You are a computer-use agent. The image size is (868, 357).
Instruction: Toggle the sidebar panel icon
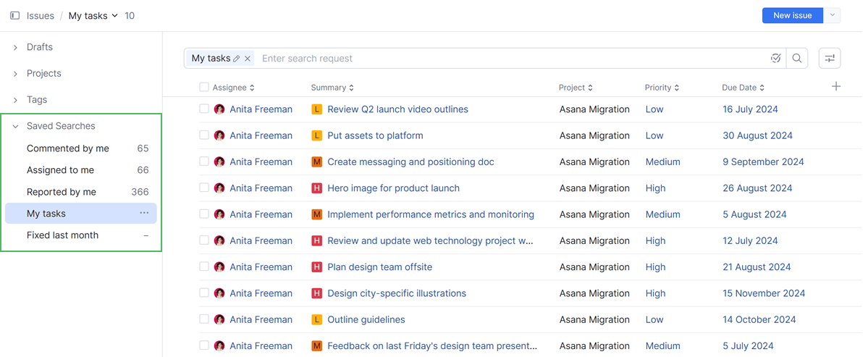click(14, 15)
